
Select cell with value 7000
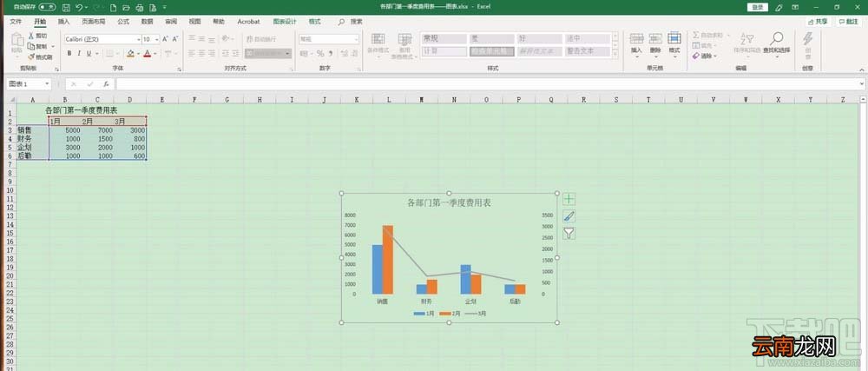97,130
